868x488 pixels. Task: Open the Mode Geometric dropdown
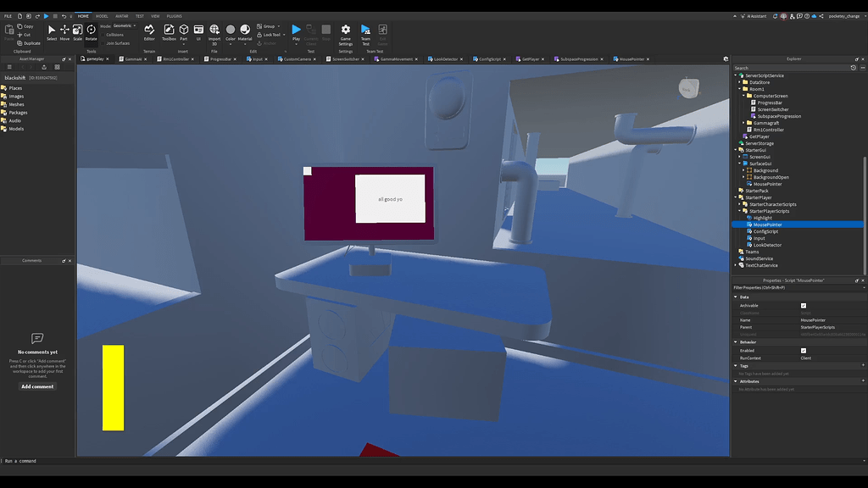[x=125, y=26]
